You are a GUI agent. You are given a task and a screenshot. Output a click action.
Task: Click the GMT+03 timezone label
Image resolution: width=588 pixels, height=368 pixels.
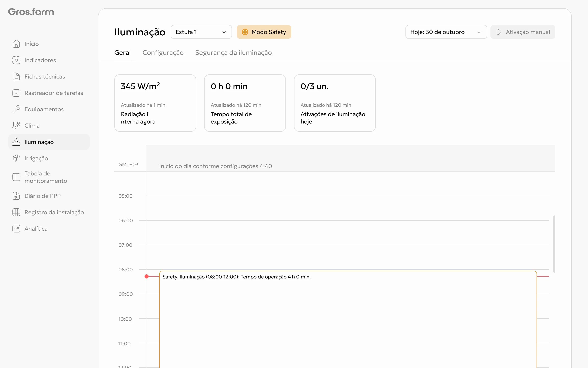[x=128, y=165]
